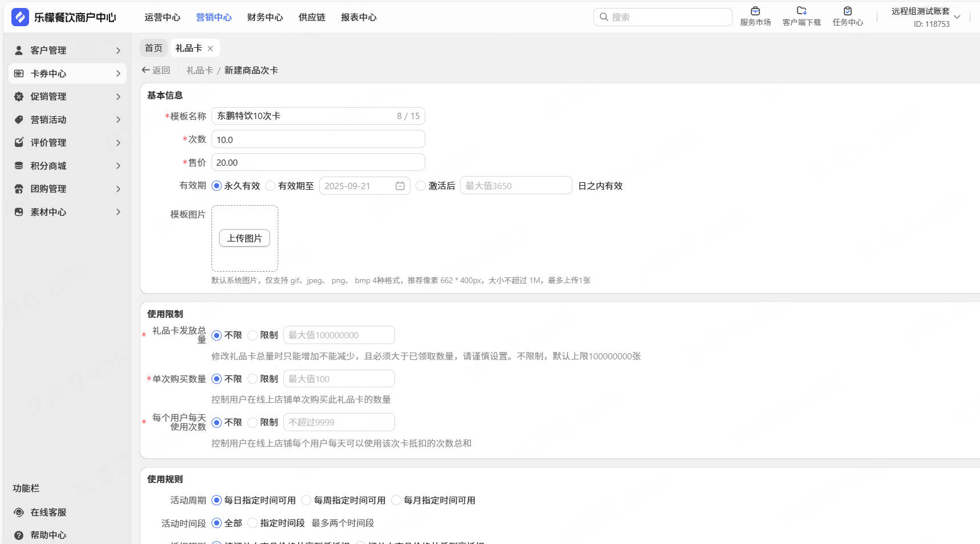Click the 使用限制 section heading
Image resolution: width=980 pixels, height=544 pixels.
[165, 314]
